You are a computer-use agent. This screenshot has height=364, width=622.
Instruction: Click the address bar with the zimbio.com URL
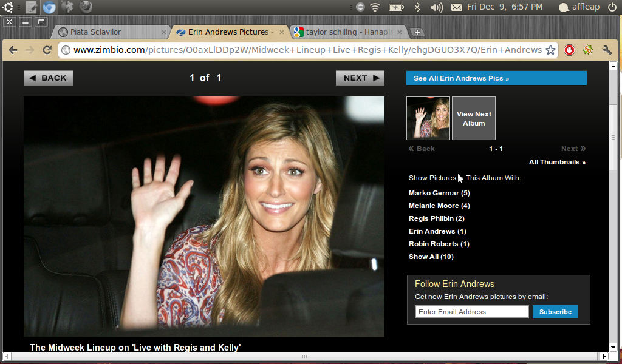[307, 50]
